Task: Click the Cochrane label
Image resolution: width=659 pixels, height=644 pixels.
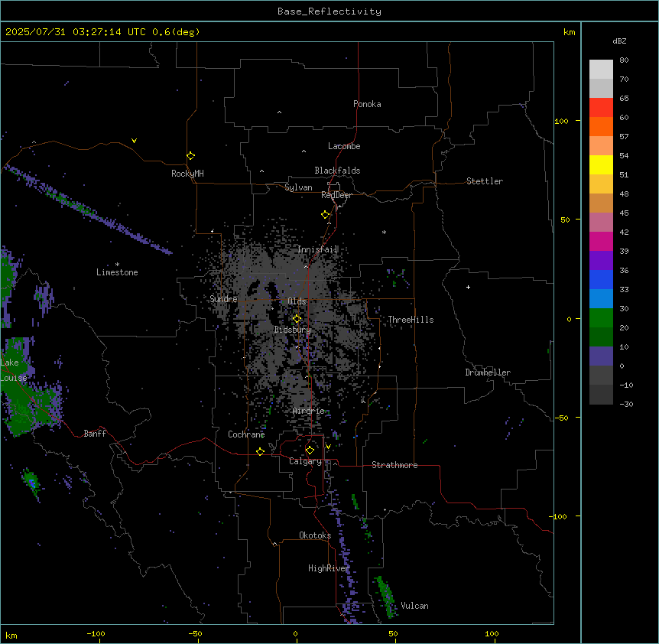Action: tap(246, 434)
